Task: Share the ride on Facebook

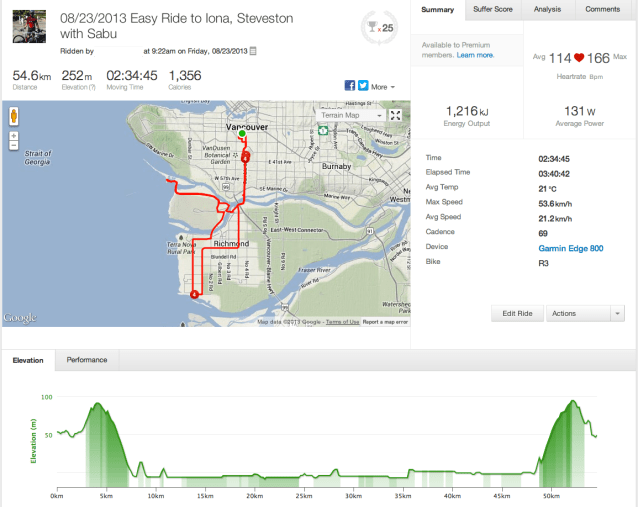Action: (x=350, y=87)
